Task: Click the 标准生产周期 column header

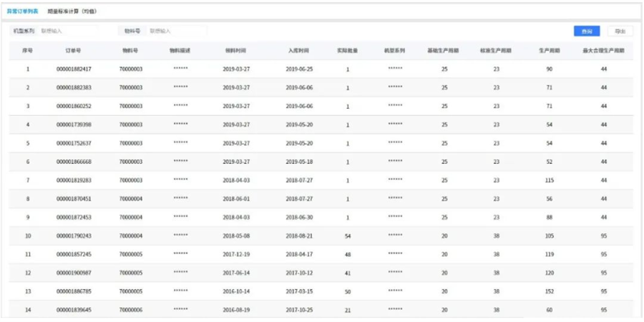Action: tap(496, 51)
